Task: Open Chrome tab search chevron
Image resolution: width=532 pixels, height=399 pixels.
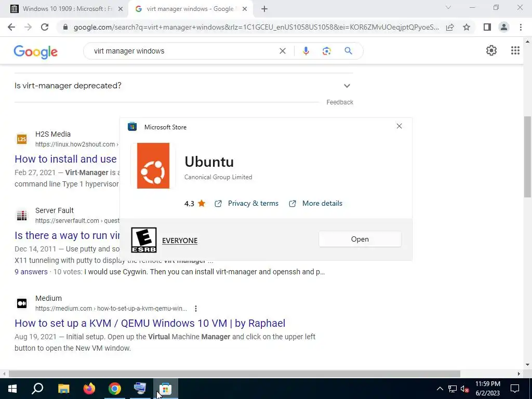Action: coord(448,7)
